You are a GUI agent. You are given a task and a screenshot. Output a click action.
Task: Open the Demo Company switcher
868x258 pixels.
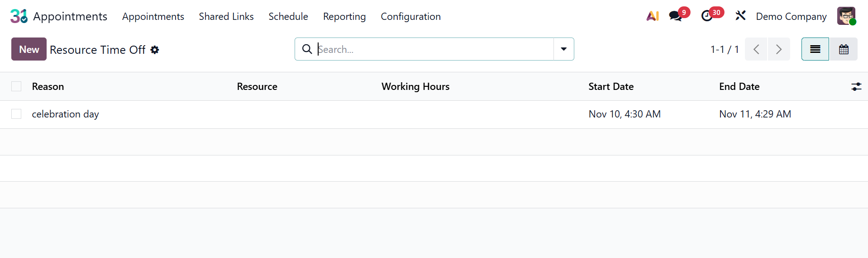tap(791, 16)
